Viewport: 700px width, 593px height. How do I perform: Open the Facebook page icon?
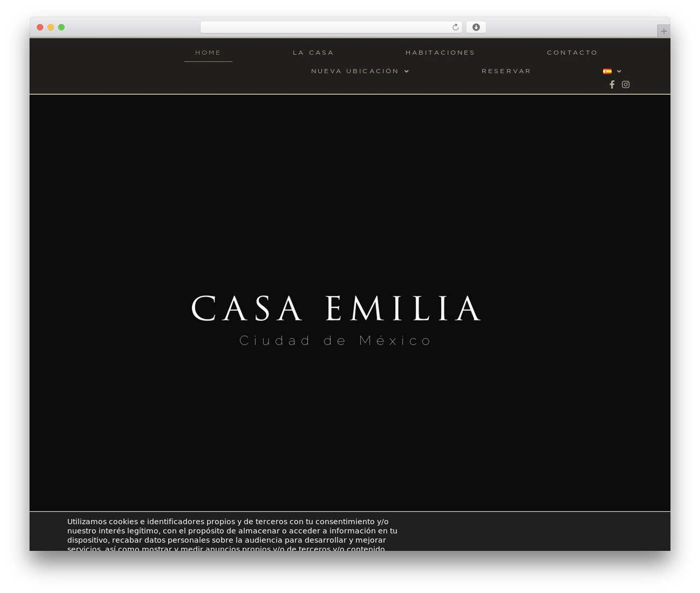point(612,84)
